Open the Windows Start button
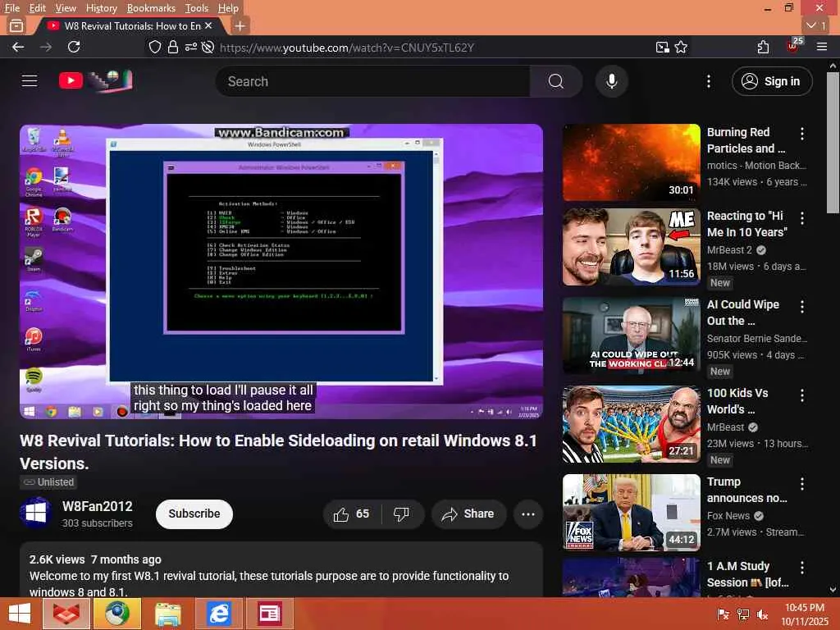Viewport: 840px width, 630px height. pos(20,614)
